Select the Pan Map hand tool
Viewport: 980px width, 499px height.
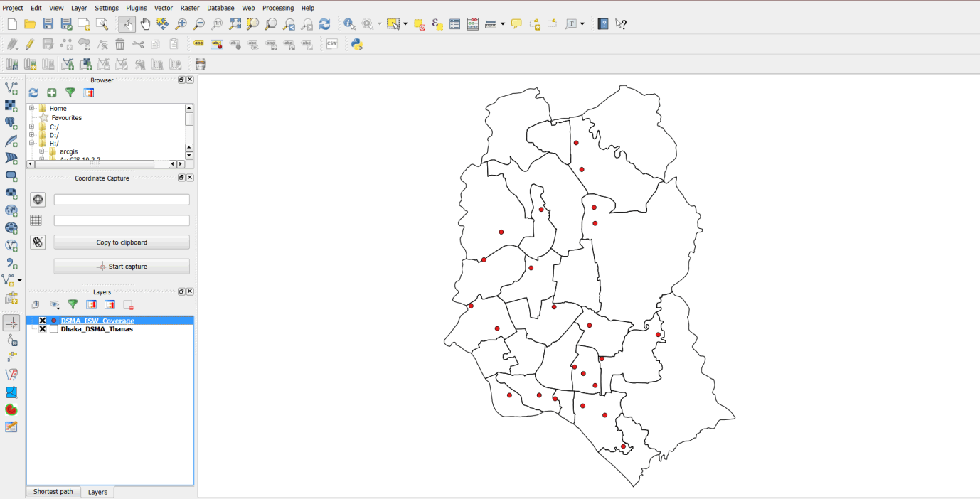(x=145, y=24)
